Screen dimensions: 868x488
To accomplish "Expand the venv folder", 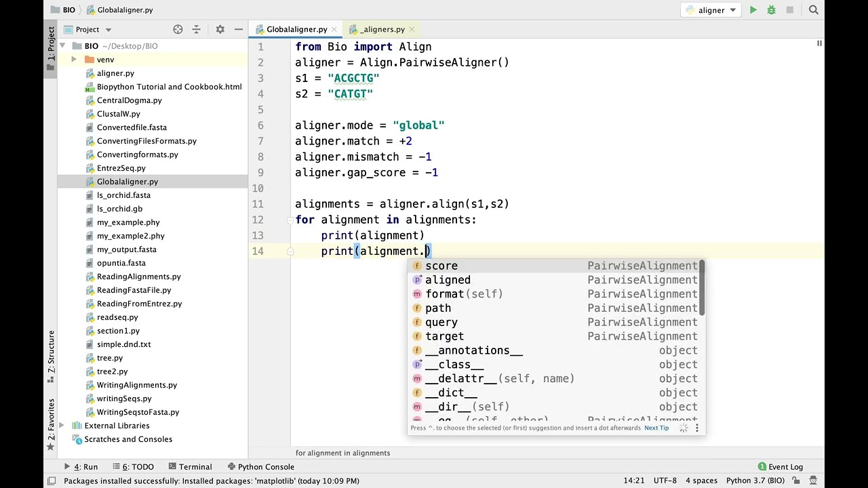I will click(74, 60).
